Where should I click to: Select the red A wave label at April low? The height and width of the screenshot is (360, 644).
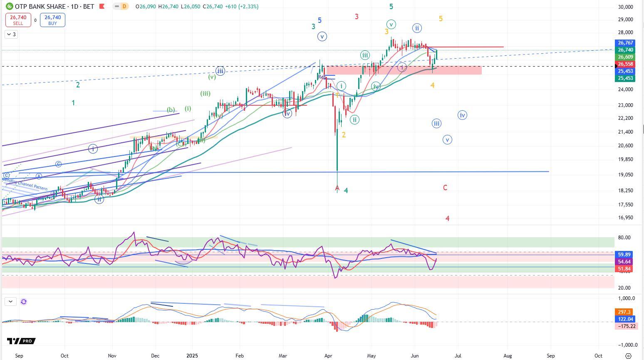coord(337,188)
